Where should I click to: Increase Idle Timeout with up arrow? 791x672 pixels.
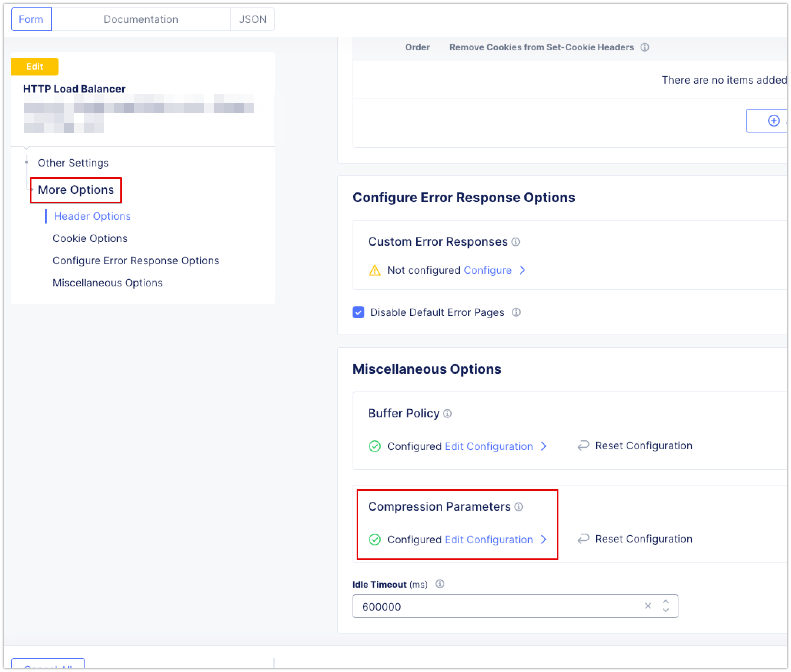pos(665,602)
